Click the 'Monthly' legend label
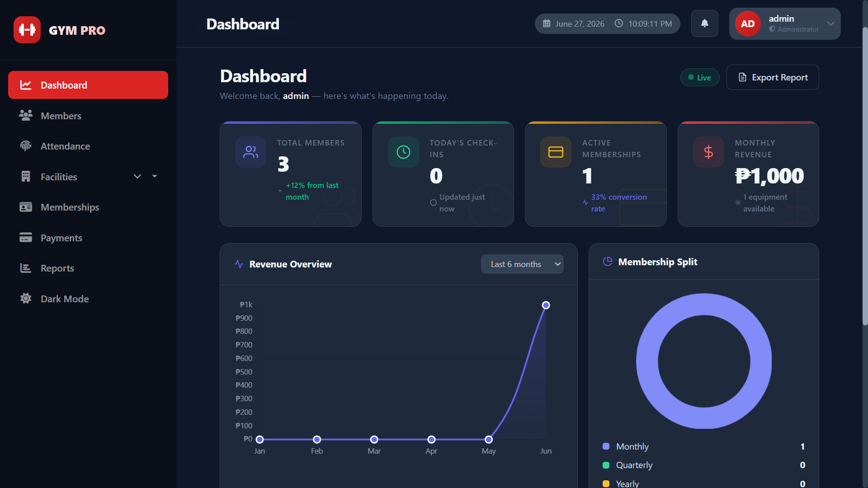Viewport: 868px width, 488px height. pyautogui.click(x=632, y=446)
